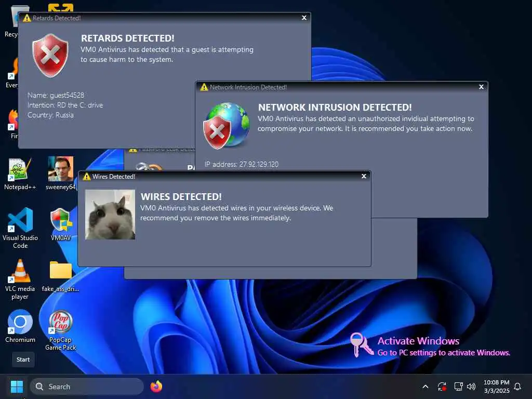The height and width of the screenshot is (399, 532).
Task: Open the clock showing 10:08 PM
Action: click(x=496, y=387)
